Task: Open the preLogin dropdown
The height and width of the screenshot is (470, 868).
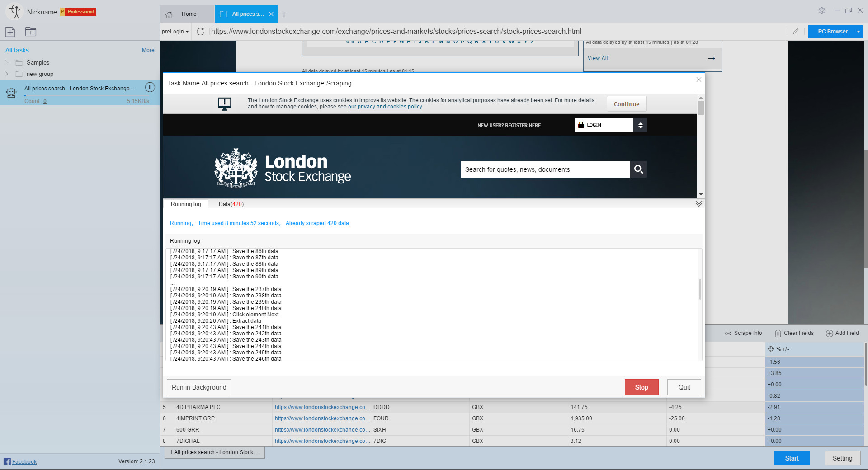Action: pyautogui.click(x=175, y=32)
